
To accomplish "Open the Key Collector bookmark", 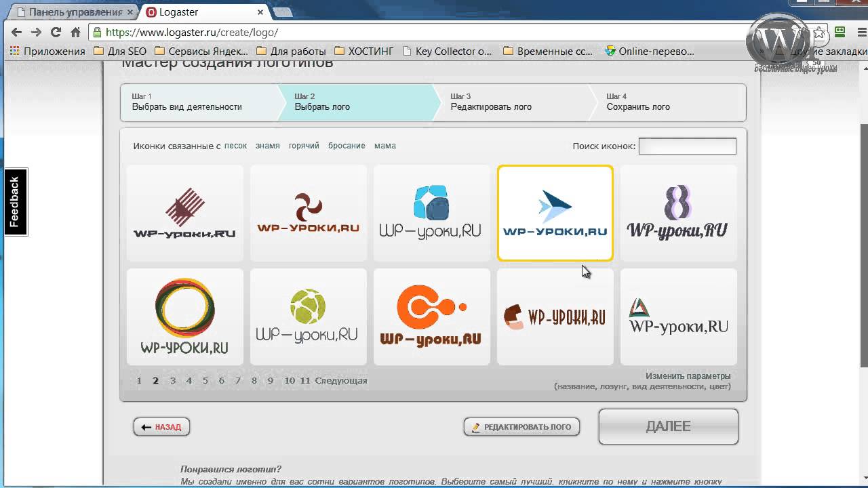I will (448, 51).
